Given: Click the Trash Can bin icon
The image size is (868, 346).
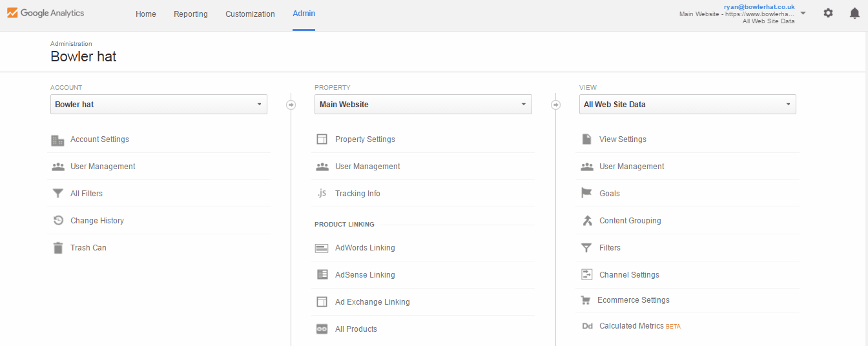Looking at the screenshot, I should point(58,248).
